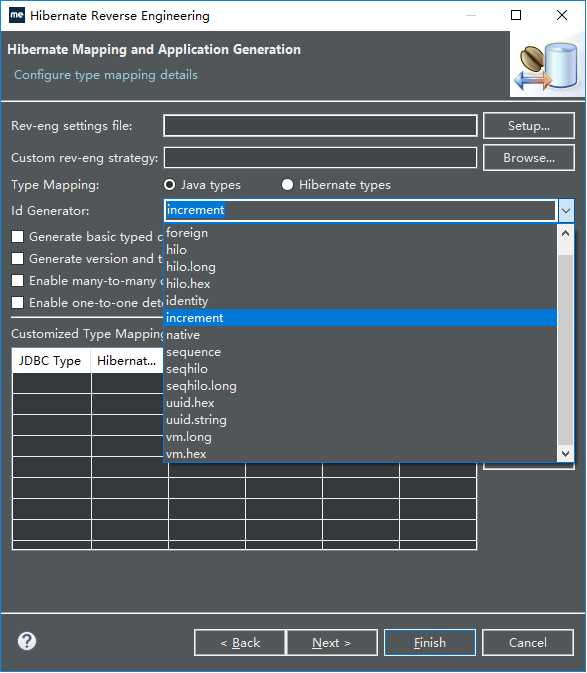The image size is (587, 673).
Task: Click the dropdown list scroll up arrow
Action: click(x=566, y=233)
